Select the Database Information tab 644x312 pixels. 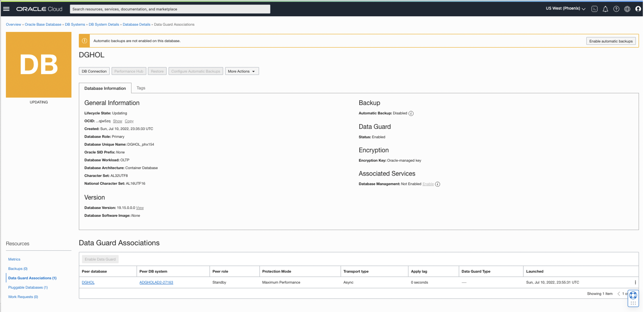coord(105,88)
